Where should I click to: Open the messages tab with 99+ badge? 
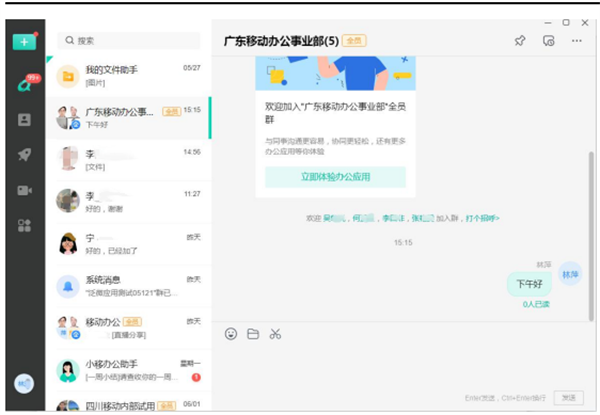point(24,84)
